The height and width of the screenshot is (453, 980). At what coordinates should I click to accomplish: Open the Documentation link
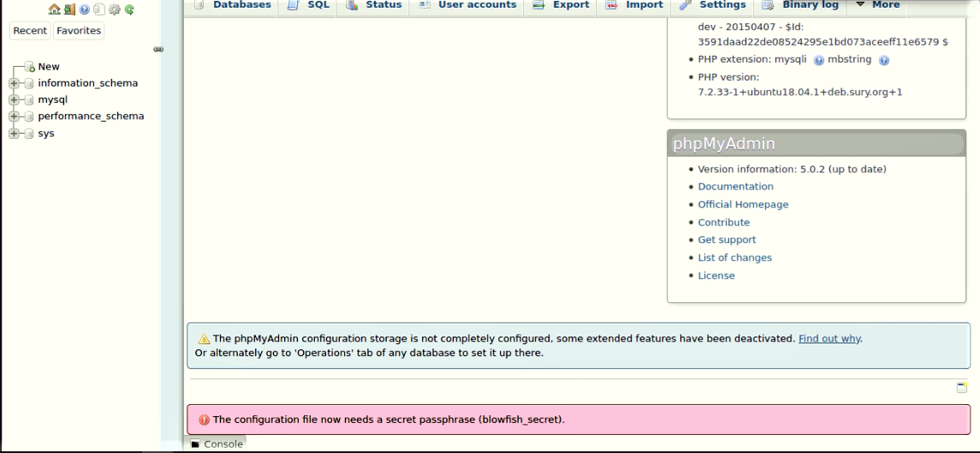735,187
